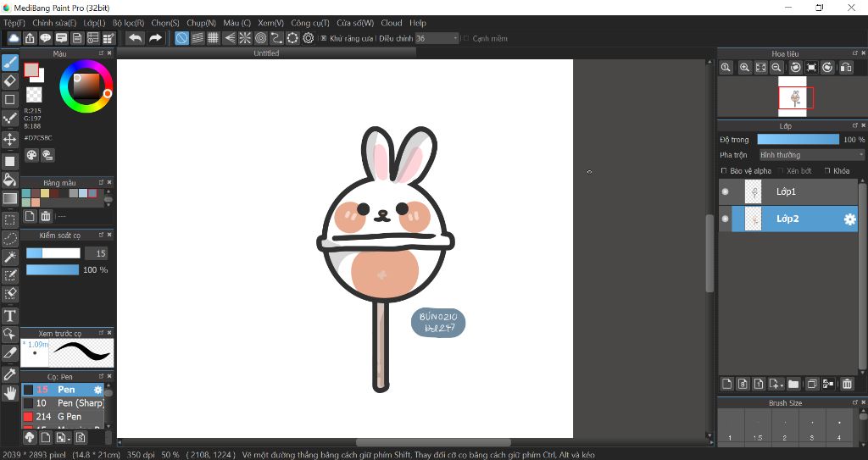Enable Bảo vệ alpha checkbox
The width and height of the screenshot is (868, 460).
point(724,170)
